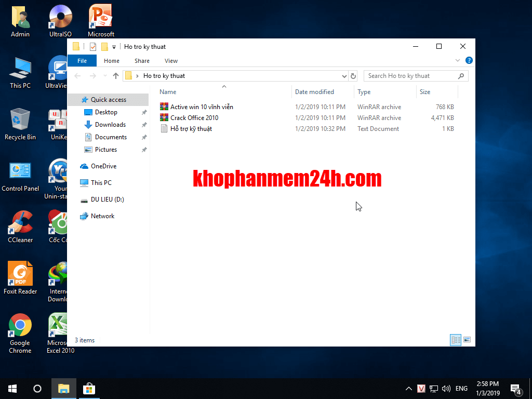This screenshot has width=532, height=399.
Task: Sort files by Date modified column
Action: (x=314, y=92)
